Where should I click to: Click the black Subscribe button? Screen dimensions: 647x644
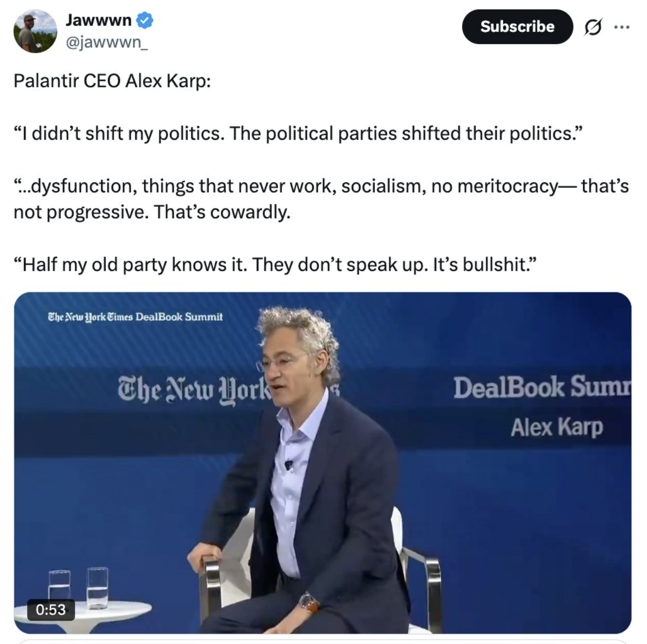click(x=517, y=27)
